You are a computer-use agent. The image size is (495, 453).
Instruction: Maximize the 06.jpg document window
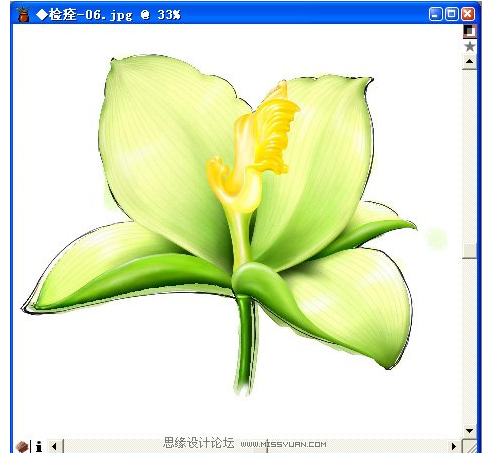pyautogui.click(x=452, y=14)
